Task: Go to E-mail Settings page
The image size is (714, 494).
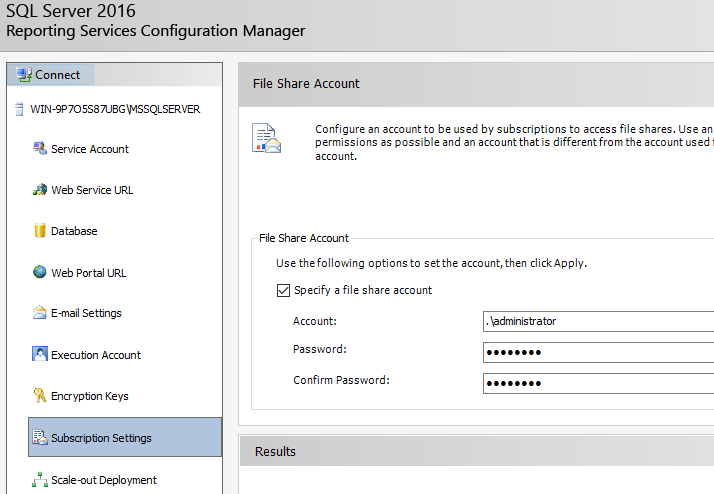Action: (x=86, y=313)
